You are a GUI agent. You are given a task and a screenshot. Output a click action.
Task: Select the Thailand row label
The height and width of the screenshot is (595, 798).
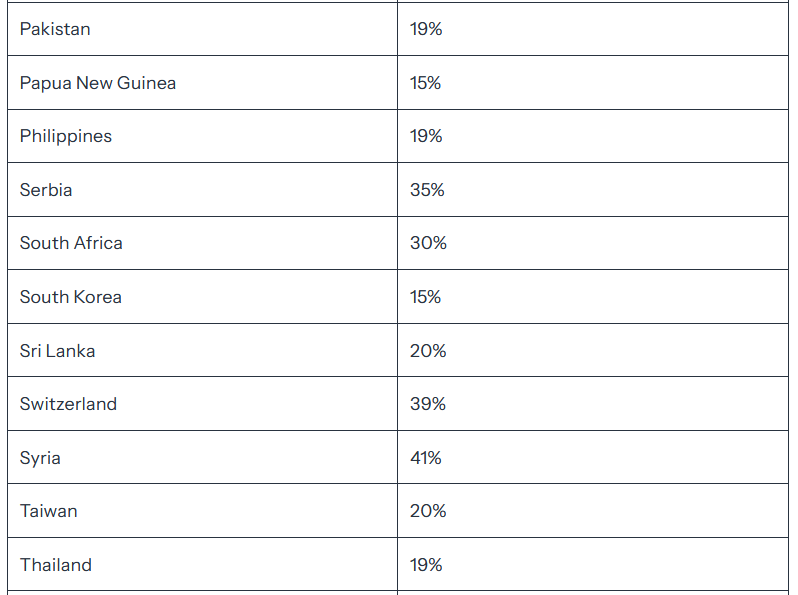click(55, 564)
